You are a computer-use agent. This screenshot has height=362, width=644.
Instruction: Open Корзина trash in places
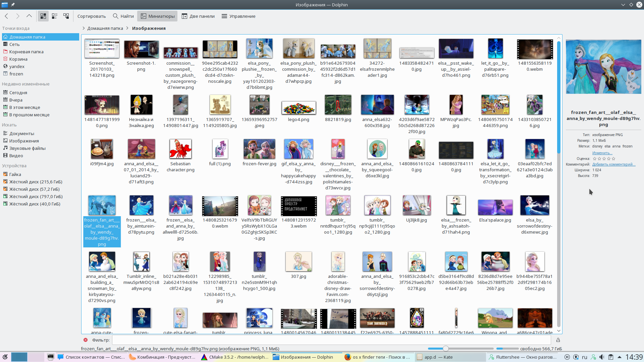tap(40, 59)
